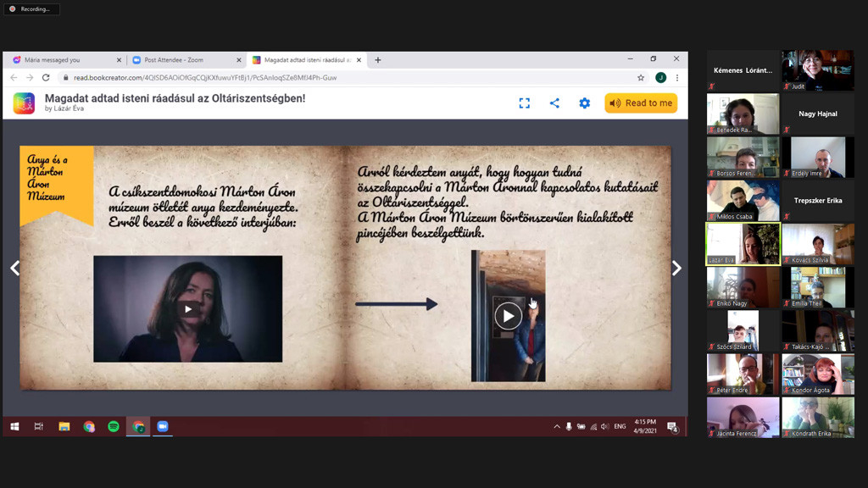The image size is (868, 488).
Task: Open Book Creator settings gear
Action: pyautogui.click(x=584, y=103)
